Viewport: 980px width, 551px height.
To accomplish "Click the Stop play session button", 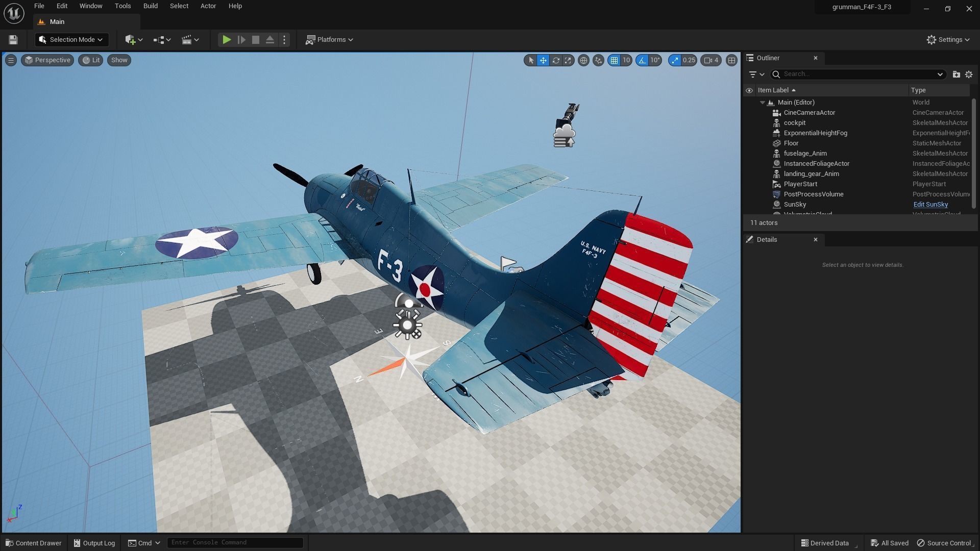I will (x=256, y=40).
